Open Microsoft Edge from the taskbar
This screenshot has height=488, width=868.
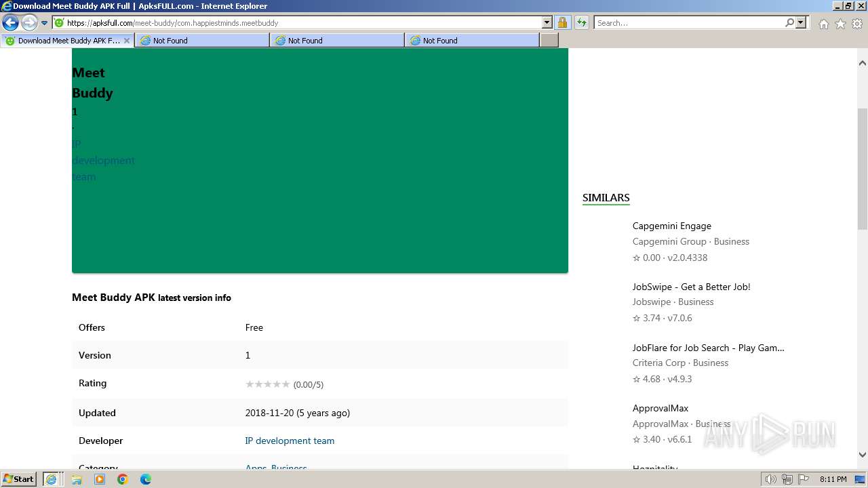click(145, 479)
